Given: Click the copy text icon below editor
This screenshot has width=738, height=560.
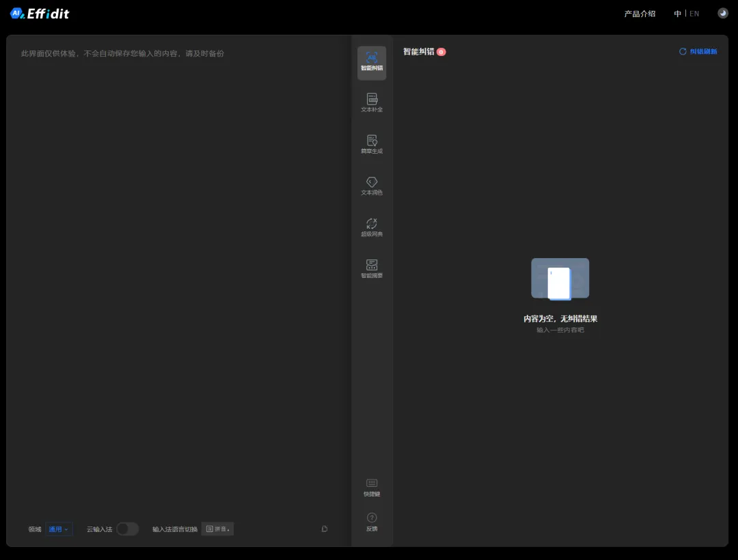Looking at the screenshot, I should [x=325, y=529].
